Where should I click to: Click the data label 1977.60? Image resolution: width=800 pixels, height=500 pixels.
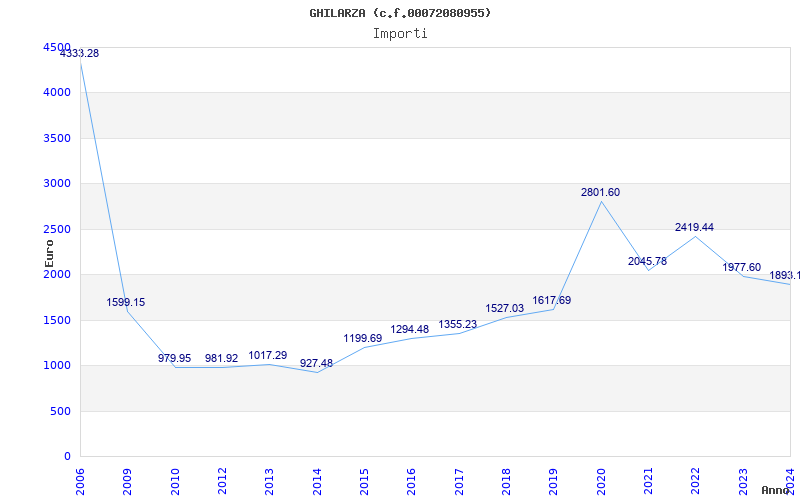[742, 268]
